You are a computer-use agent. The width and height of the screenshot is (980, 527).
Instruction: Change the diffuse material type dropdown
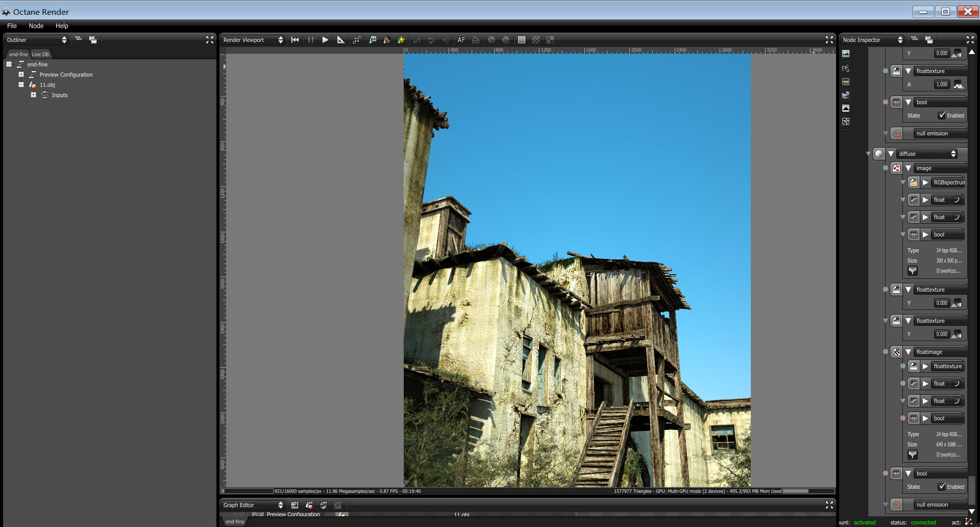[927, 154]
